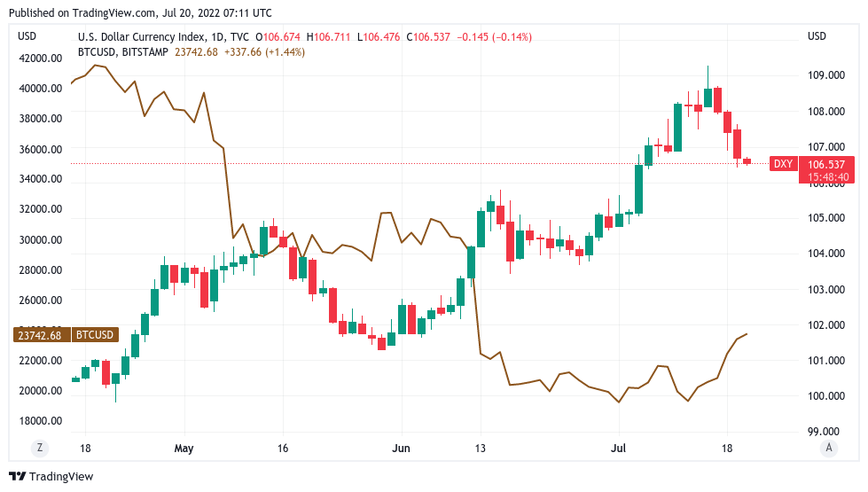This screenshot has height=492, width=868.
Task: Click the red DXY price line label
Action: pos(783,164)
